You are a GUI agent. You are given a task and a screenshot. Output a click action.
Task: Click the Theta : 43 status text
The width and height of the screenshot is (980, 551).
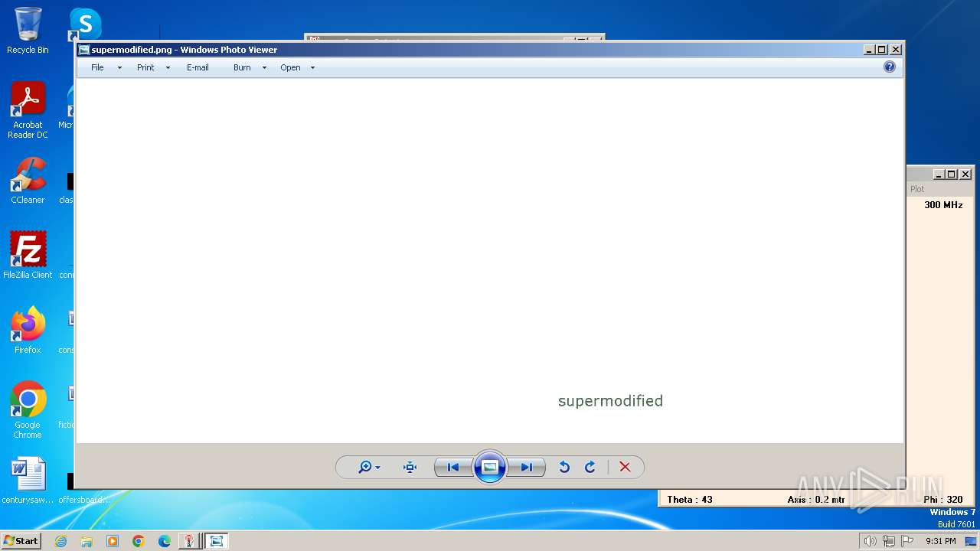[x=690, y=500]
